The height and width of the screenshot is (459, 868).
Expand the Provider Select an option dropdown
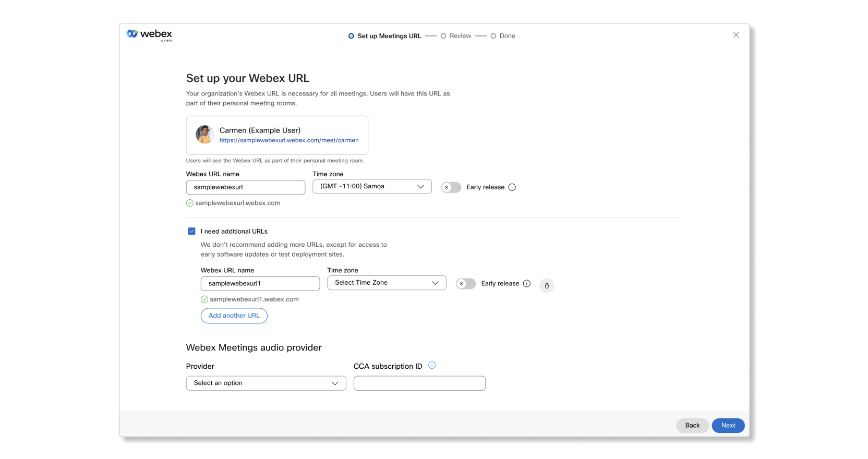tap(266, 383)
